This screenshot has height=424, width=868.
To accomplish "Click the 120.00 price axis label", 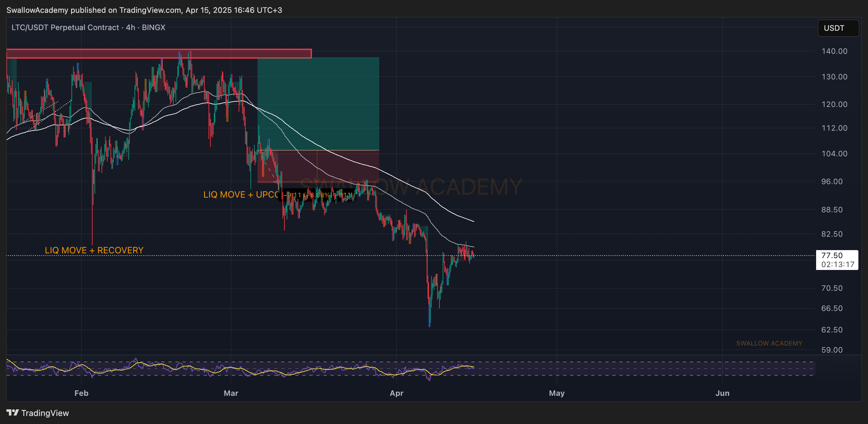I will tap(834, 104).
